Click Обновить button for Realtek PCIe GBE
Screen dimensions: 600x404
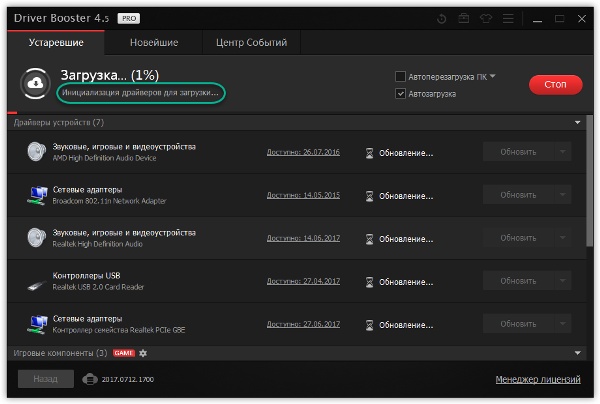518,324
